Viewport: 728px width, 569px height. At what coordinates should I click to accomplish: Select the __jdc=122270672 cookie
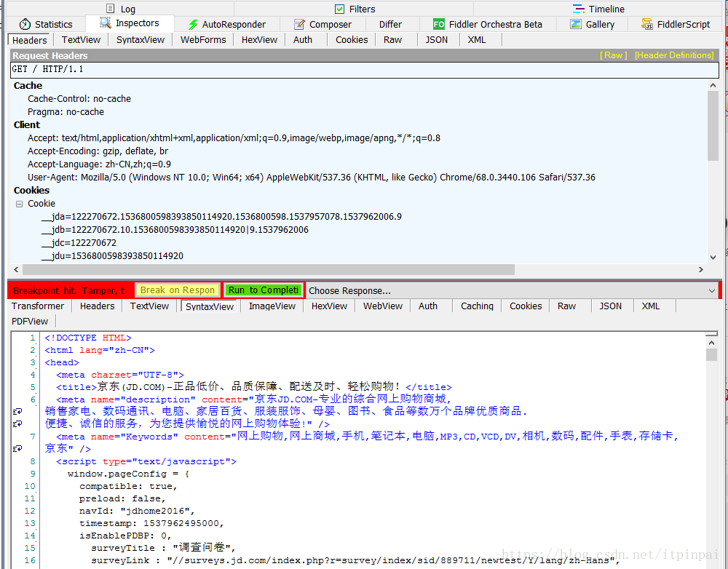(x=79, y=243)
